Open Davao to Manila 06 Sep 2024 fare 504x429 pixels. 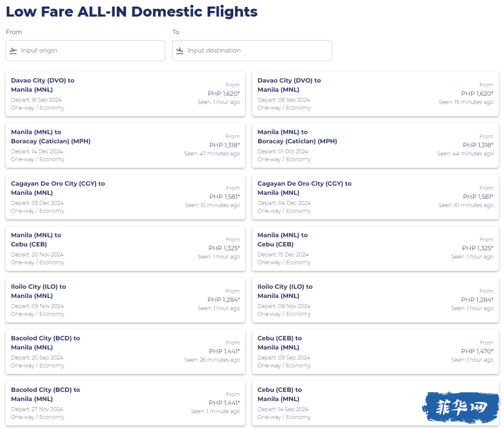coord(375,94)
